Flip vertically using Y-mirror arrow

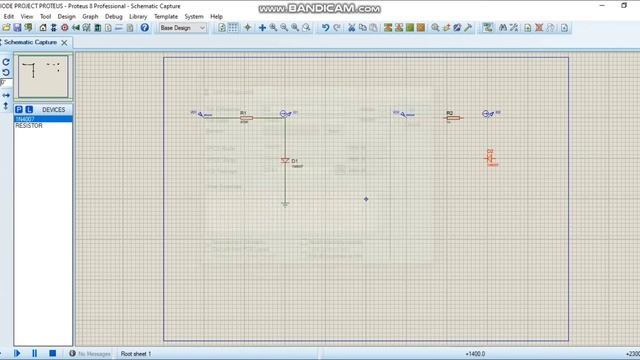point(6,106)
